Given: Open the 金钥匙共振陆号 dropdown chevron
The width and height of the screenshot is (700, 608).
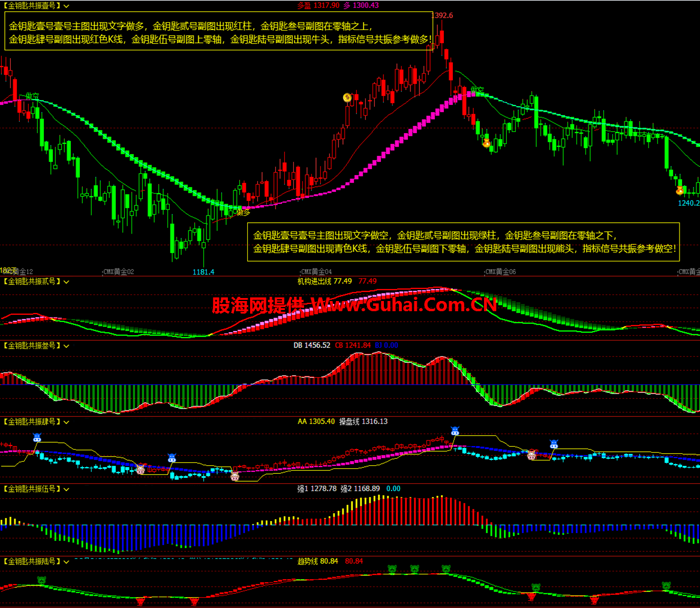Looking at the screenshot, I should (x=66, y=561).
